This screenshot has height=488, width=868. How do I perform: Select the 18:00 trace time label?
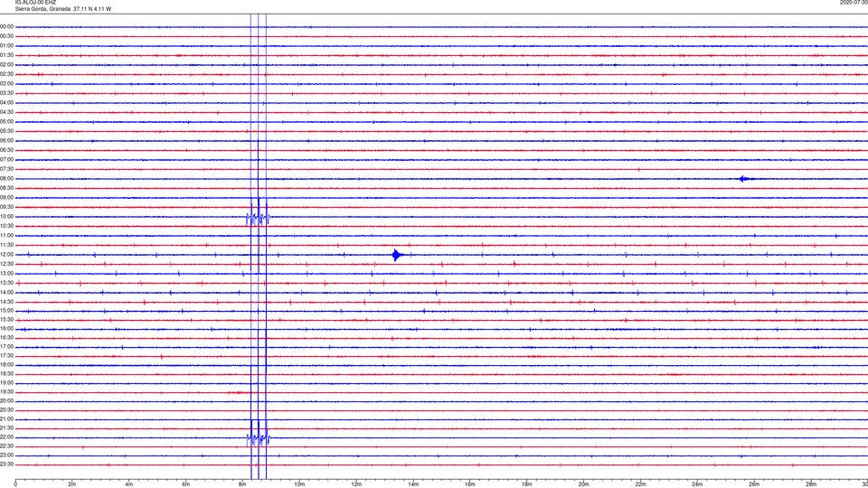[x=6, y=365]
